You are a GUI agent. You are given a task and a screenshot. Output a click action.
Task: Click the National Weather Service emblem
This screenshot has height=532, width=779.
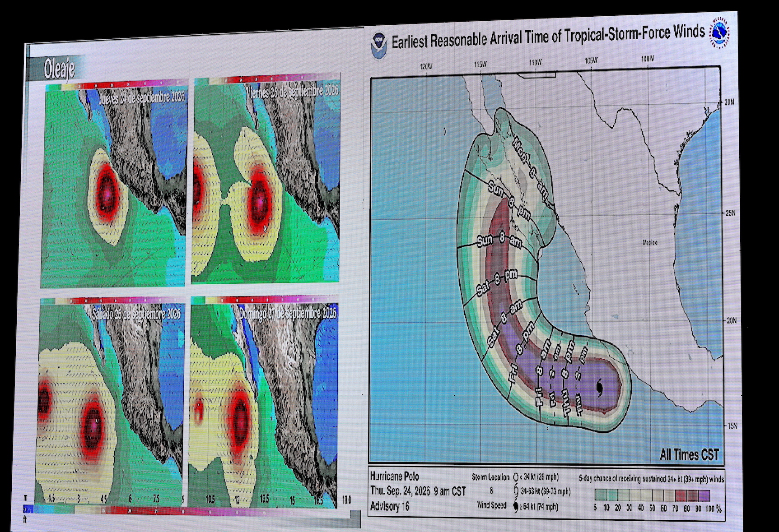coord(718,32)
